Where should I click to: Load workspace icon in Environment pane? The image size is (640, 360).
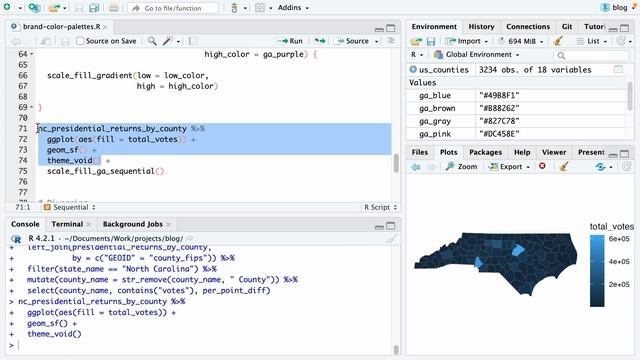click(x=416, y=41)
